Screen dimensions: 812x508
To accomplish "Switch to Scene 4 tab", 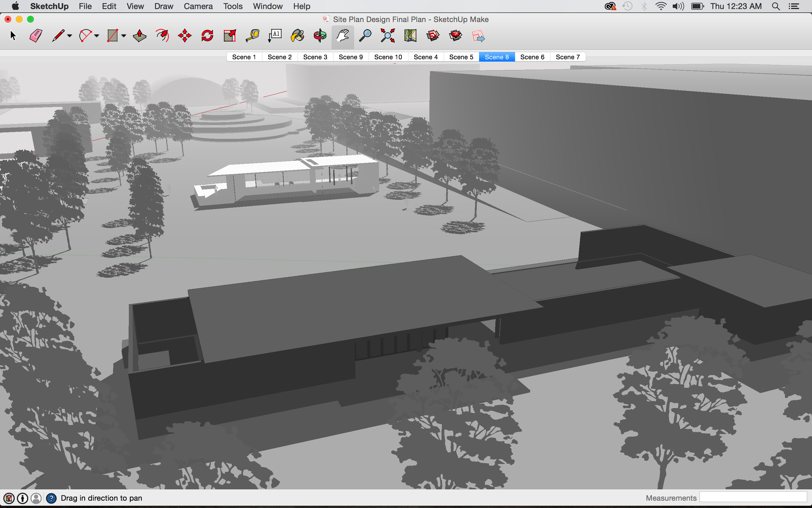I will coord(425,57).
